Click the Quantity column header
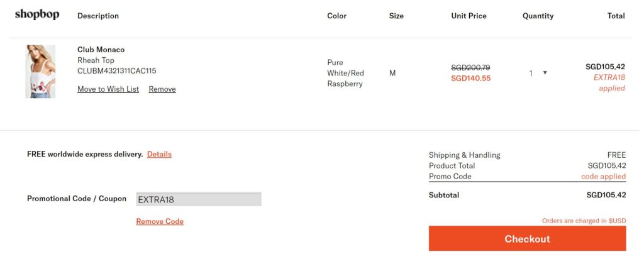 [x=538, y=16]
